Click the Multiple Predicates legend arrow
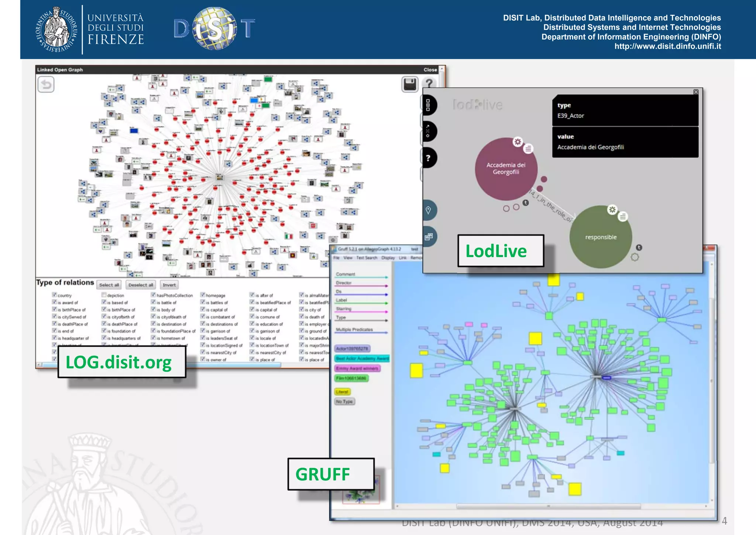 click(x=362, y=332)
